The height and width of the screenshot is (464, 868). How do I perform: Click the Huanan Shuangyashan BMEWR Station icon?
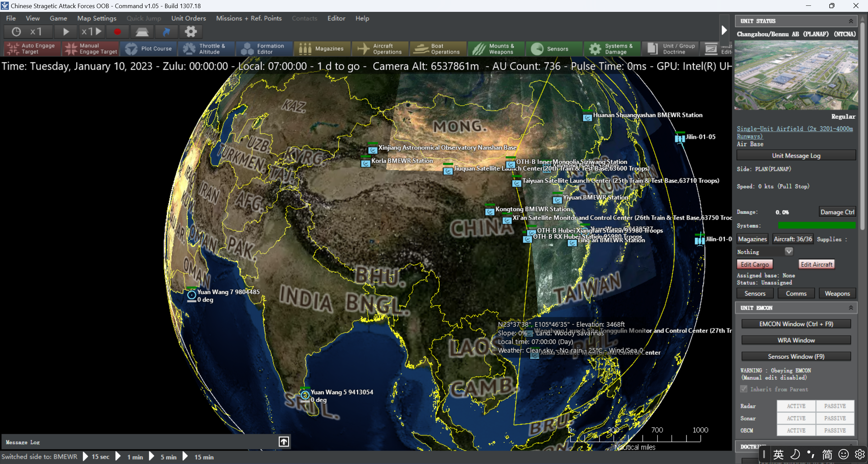coord(587,118)
